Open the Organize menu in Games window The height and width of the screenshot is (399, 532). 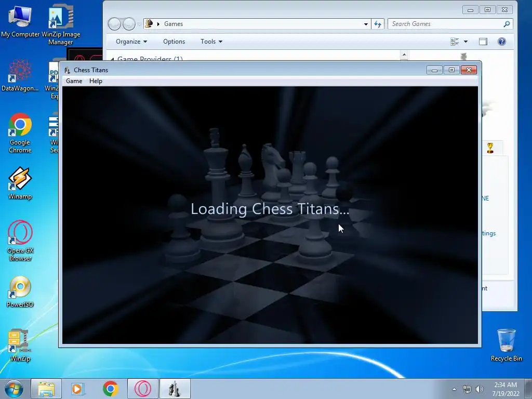(x=131, y=42)
